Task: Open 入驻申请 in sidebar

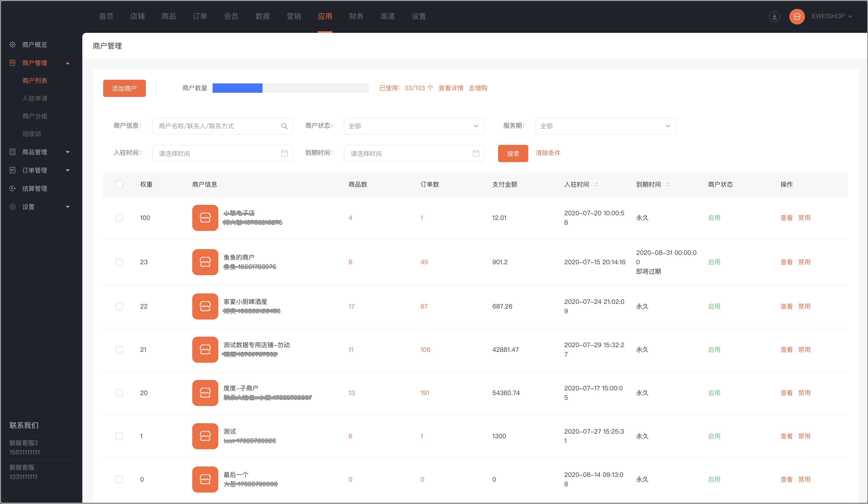Action: [35, 98]
